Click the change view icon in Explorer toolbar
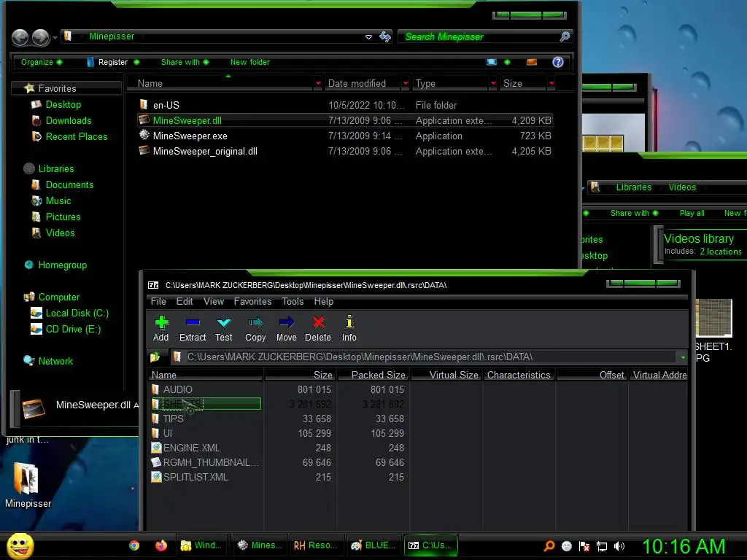 [492, 62]
